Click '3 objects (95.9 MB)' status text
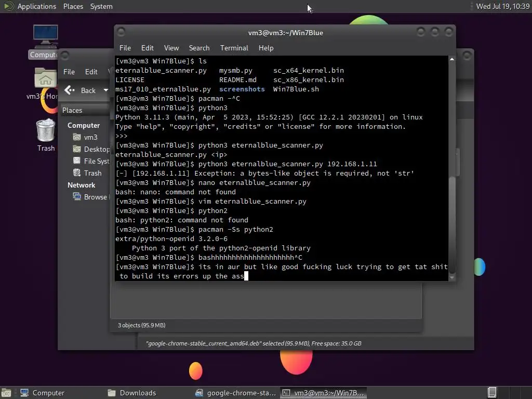This screenshot has width=532, height=399. coord(141,325)
